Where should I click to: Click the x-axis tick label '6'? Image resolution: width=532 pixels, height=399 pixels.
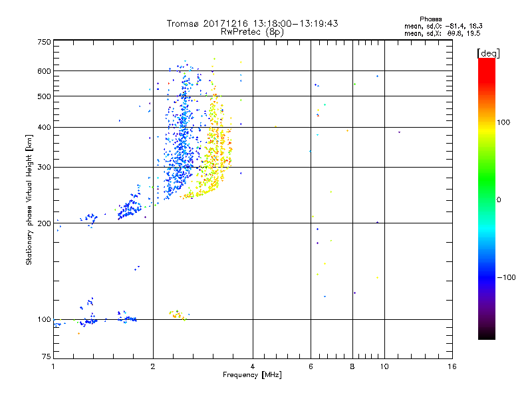(311, 366)
